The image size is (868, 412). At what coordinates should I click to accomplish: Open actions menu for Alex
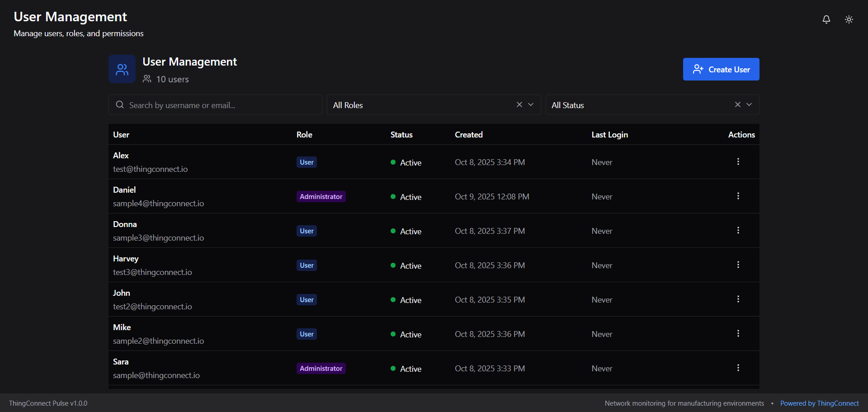pos(738,161)
